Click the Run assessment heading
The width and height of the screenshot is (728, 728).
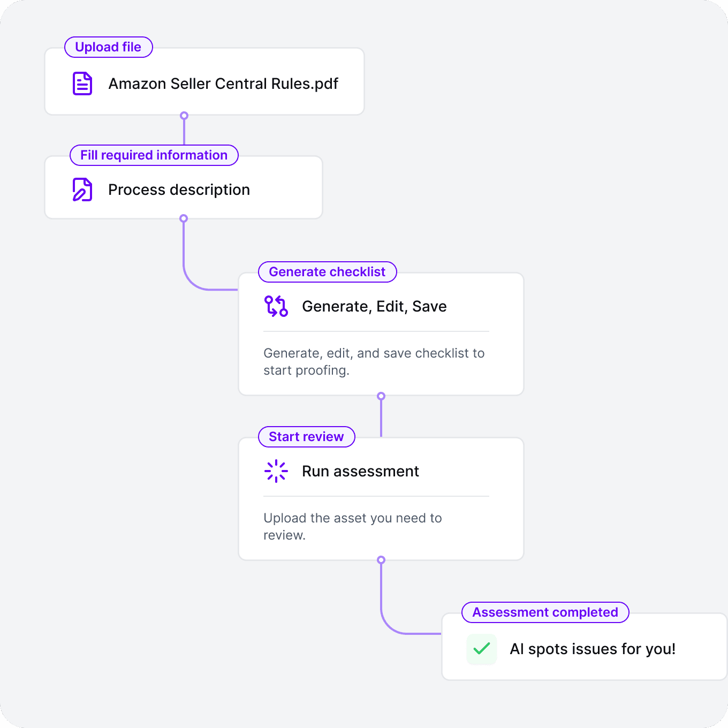coord(360,471)
